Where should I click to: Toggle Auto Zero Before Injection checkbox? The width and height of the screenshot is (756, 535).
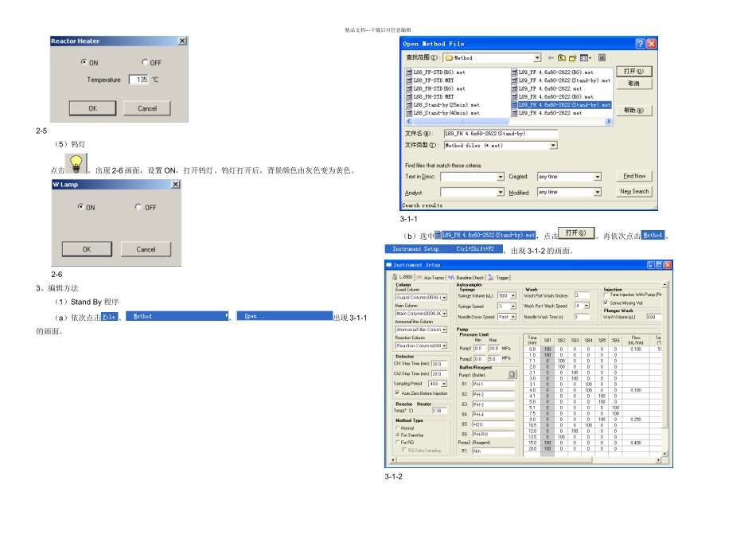coord(398,393)
